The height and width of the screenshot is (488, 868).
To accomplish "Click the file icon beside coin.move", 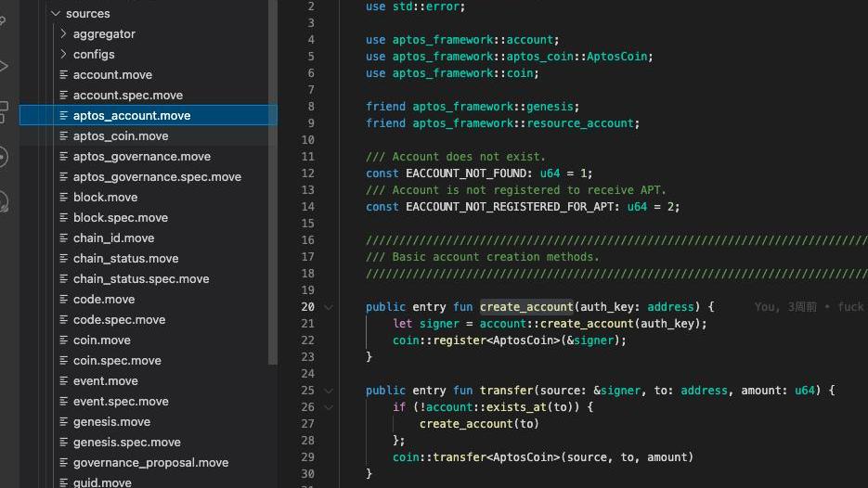I will coord(64,340).
